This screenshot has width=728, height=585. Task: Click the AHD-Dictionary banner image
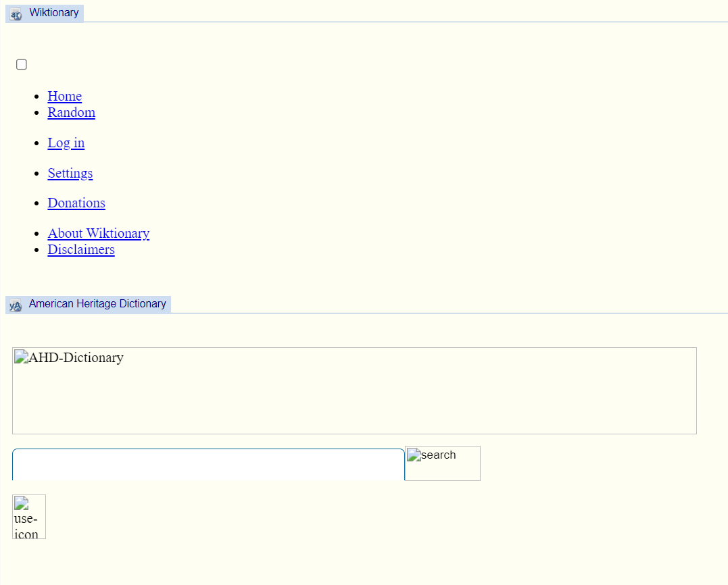point(354,390)
